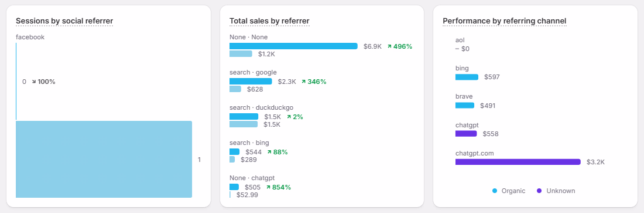The image size is (644, 213).
Task: Click the search · duckduckgo previous-period bar
Action: 244,124
